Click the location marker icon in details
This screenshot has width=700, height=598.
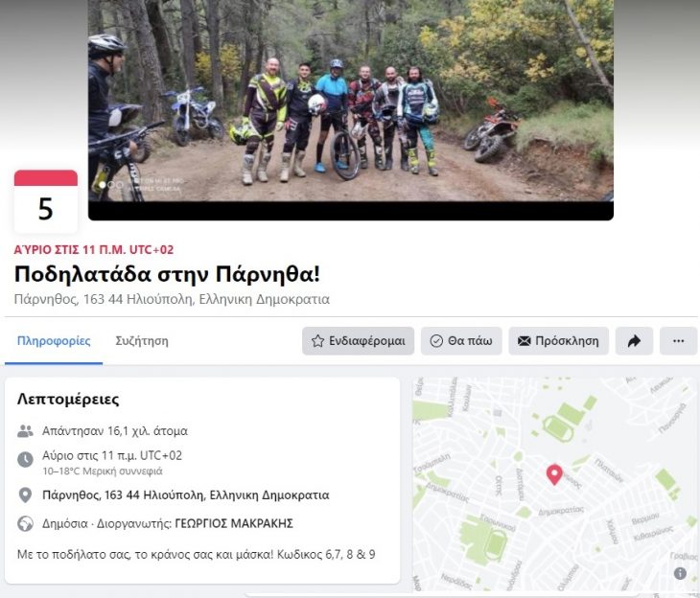[x=25, y=494]
